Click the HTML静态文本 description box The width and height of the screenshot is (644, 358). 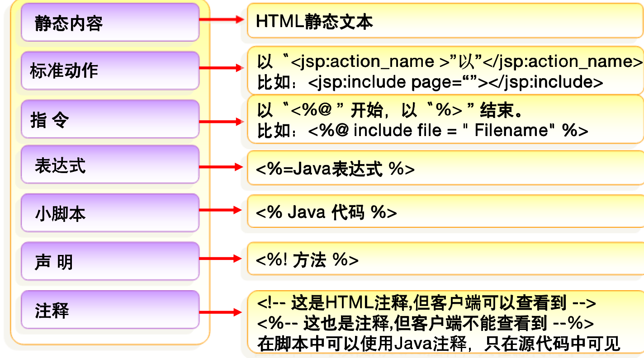coord(445,21)
